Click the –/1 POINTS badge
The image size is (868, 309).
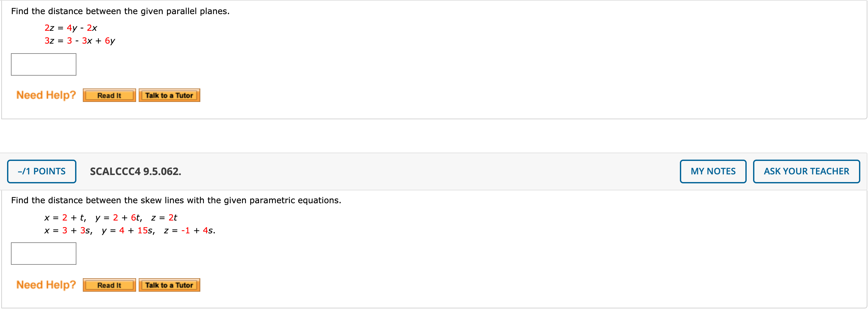point(41,171)
